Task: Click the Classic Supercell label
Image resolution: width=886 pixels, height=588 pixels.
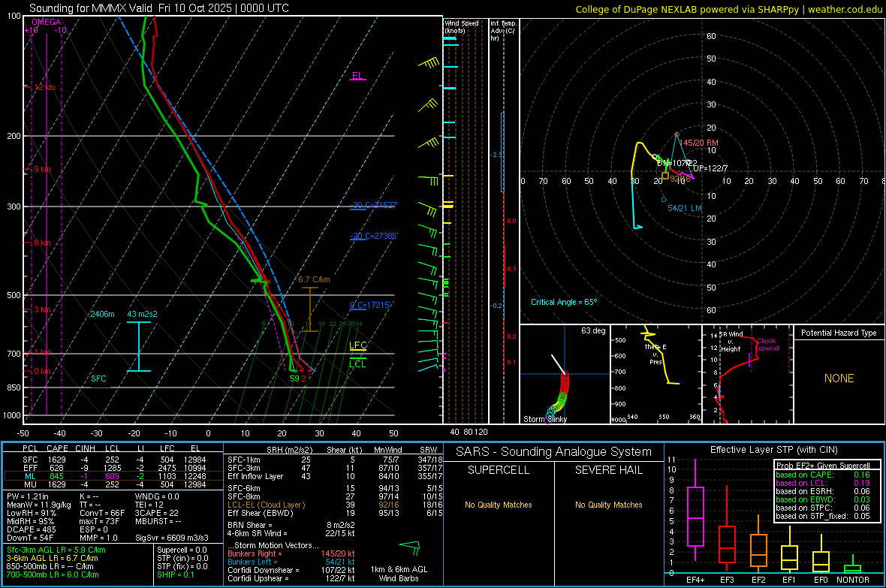Action: pos(767,345)
